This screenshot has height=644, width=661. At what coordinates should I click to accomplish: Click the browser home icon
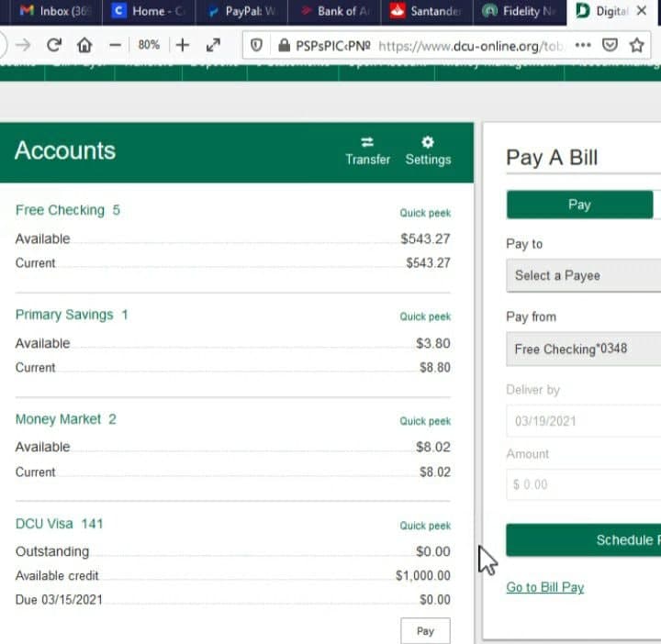(84, 45)
